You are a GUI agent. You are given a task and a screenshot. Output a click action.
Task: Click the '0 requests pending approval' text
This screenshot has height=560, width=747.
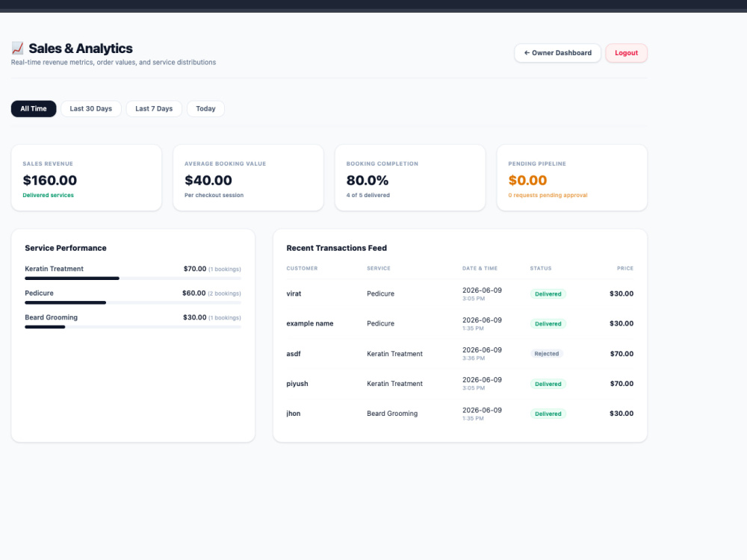click(548, 195)
